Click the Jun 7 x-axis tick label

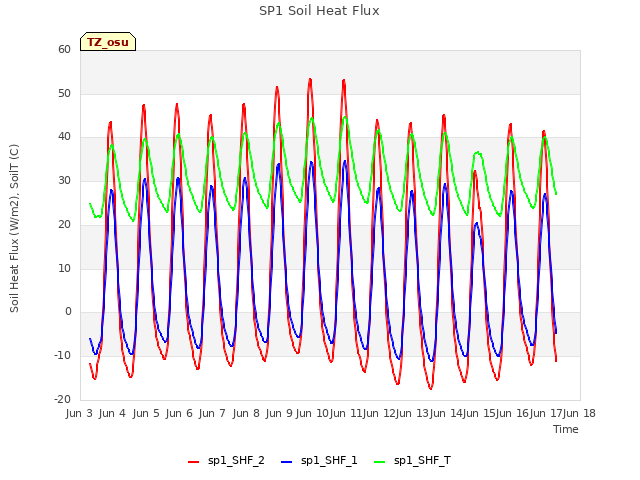(212, 413)
